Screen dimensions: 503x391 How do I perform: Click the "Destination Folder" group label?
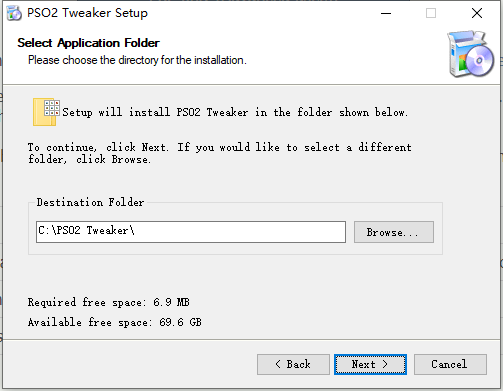(x=90, y=202)
